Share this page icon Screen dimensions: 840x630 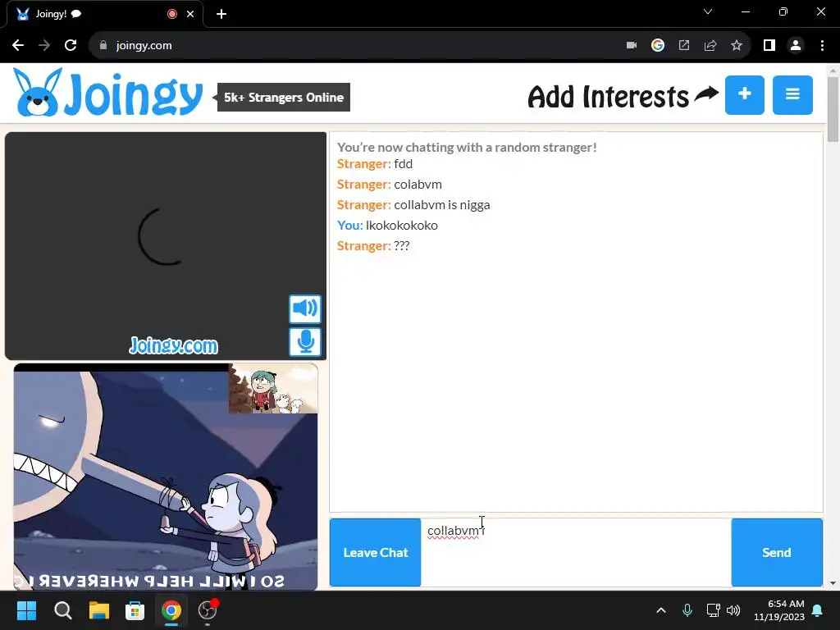[x=710, y=46]
